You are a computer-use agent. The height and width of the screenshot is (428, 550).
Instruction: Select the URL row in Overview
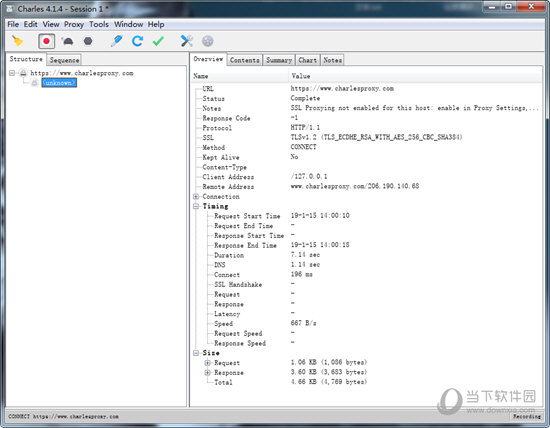[367, 88]
